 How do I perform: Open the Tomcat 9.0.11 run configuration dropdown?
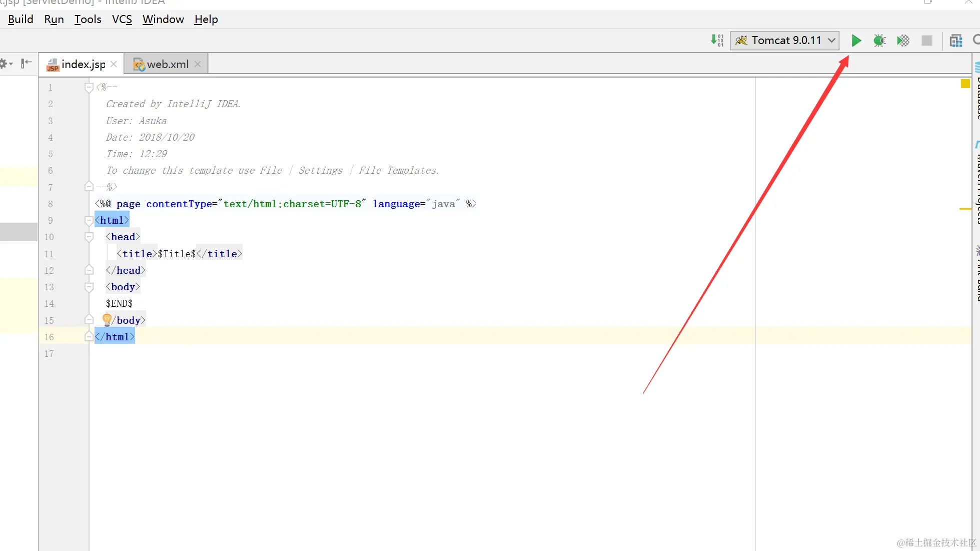(x=784, y=41)
